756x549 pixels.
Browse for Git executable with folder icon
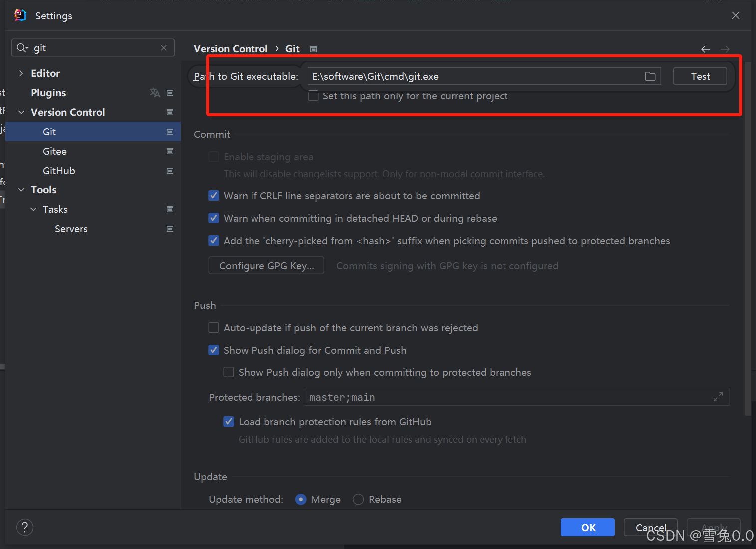pos(650,76)
